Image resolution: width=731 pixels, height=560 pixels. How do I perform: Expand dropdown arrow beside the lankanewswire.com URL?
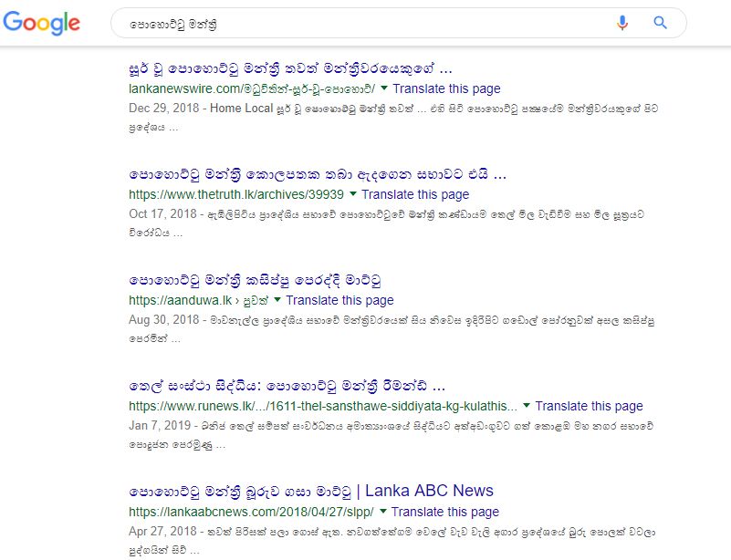pyautogui.click(x=384, y=88)
